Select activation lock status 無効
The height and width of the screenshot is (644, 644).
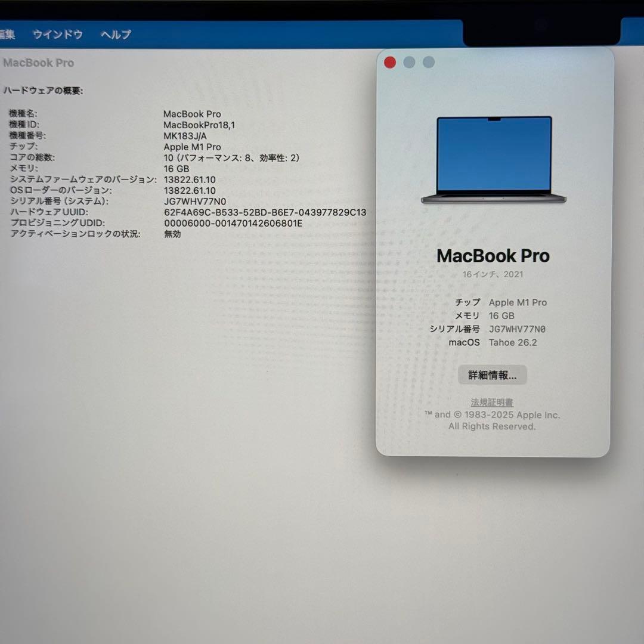[172, 234]
